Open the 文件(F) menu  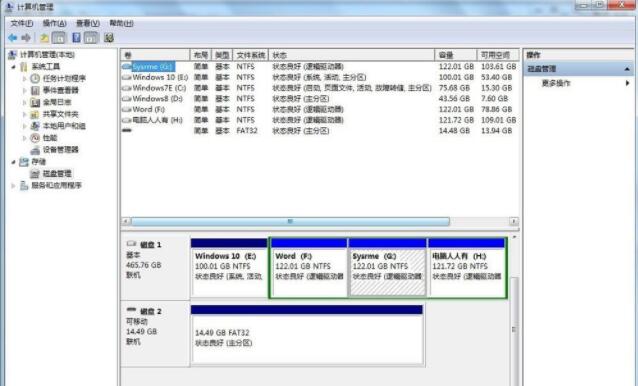pos(22,23)
